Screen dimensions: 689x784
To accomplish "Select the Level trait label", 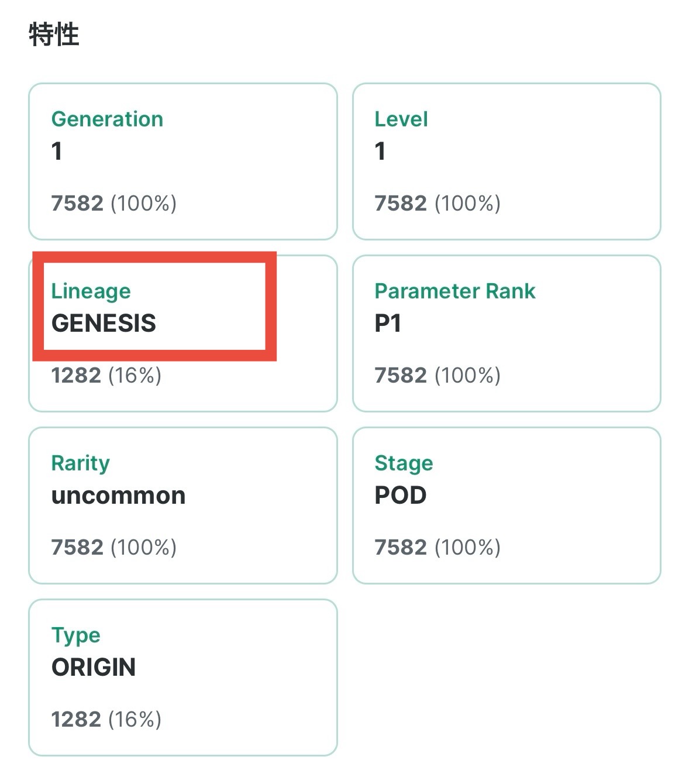I will click(401, 119).
